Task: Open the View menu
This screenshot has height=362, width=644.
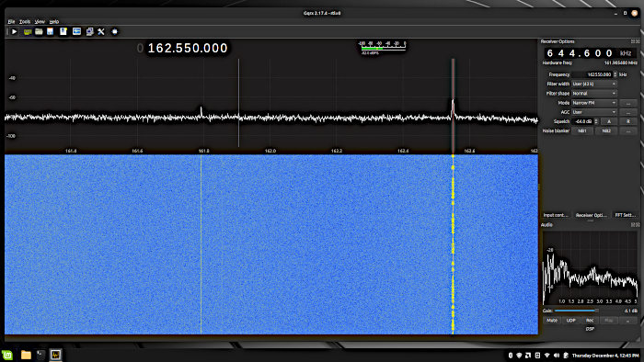Action: pos(40,21)
